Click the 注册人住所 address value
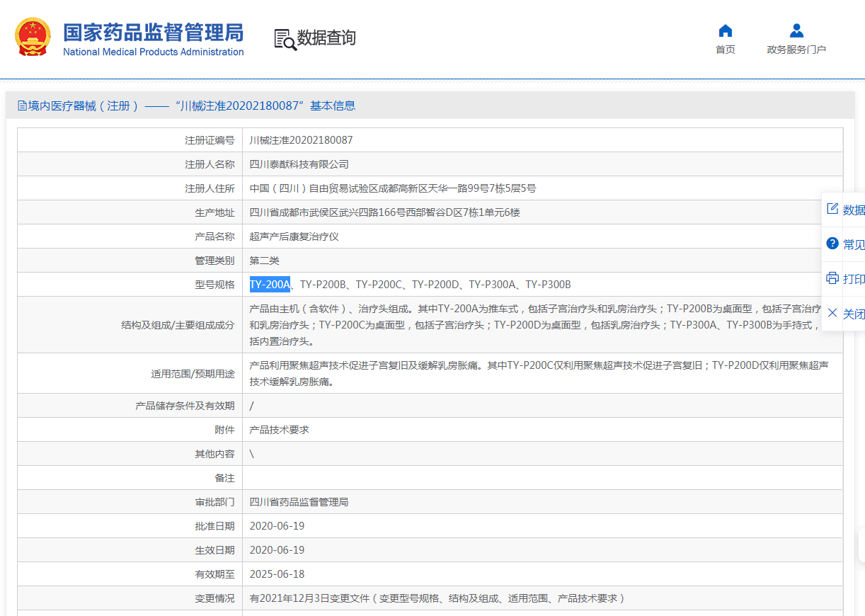 (393, 188)
